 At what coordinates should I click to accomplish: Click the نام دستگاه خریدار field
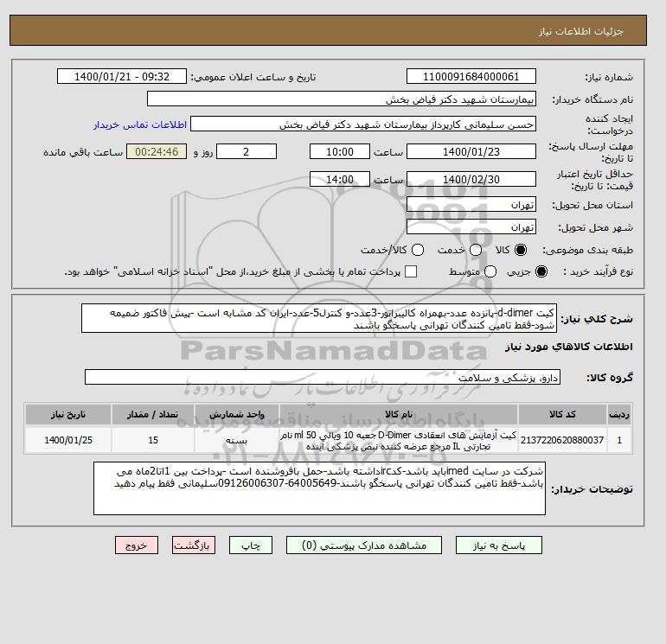342,99
